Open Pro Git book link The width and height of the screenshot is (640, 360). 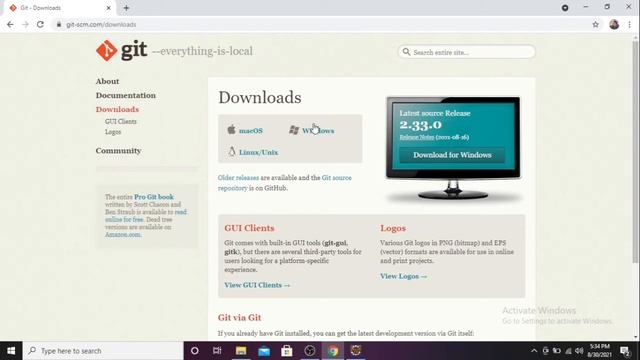click(x=154, y=197)
